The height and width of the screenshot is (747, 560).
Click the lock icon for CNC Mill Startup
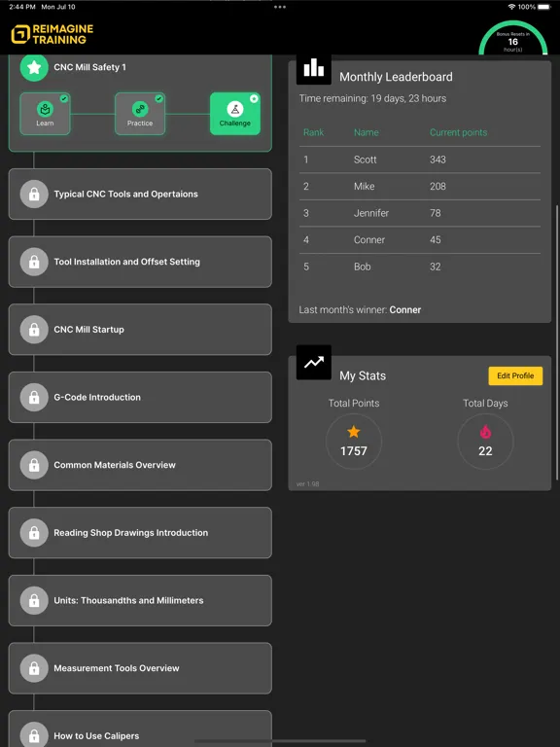[x=34, y=329]
